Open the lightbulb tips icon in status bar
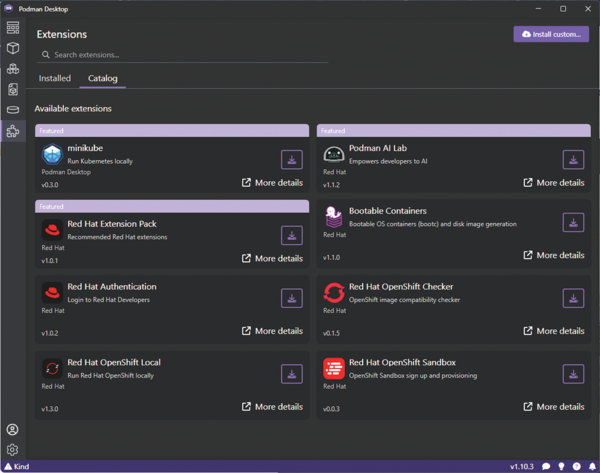This screenshot has height=473, width=600. click(561, 466)
